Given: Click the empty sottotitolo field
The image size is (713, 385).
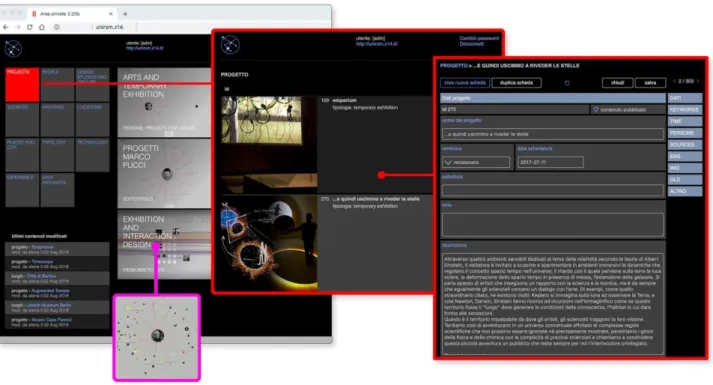Looking at the screenshot, I should click(552, 190).
